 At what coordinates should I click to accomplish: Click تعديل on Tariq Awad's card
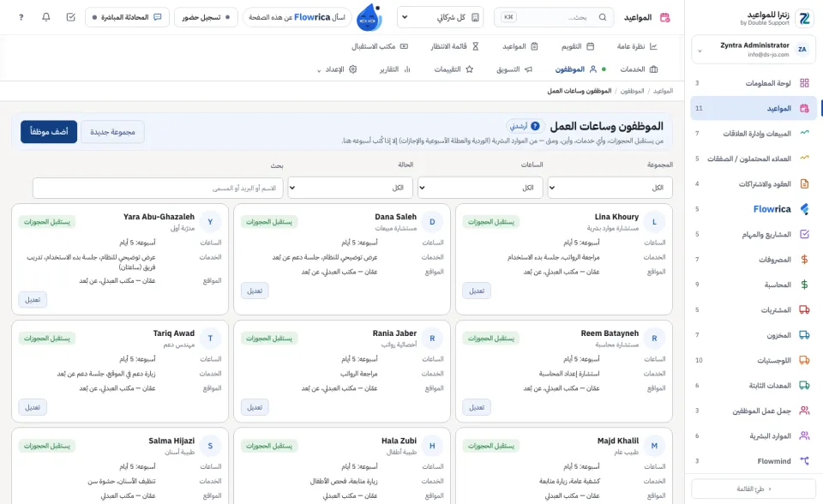click(33, 407)
